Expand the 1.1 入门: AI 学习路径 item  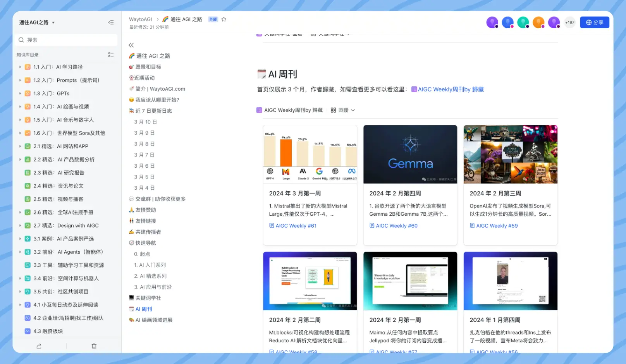click(x=20, y=67)
